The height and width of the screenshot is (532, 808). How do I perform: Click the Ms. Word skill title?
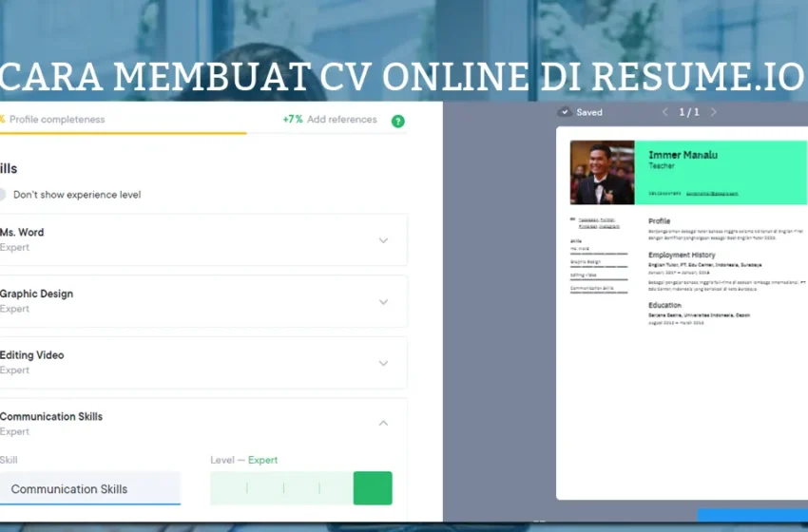point(22,232)
